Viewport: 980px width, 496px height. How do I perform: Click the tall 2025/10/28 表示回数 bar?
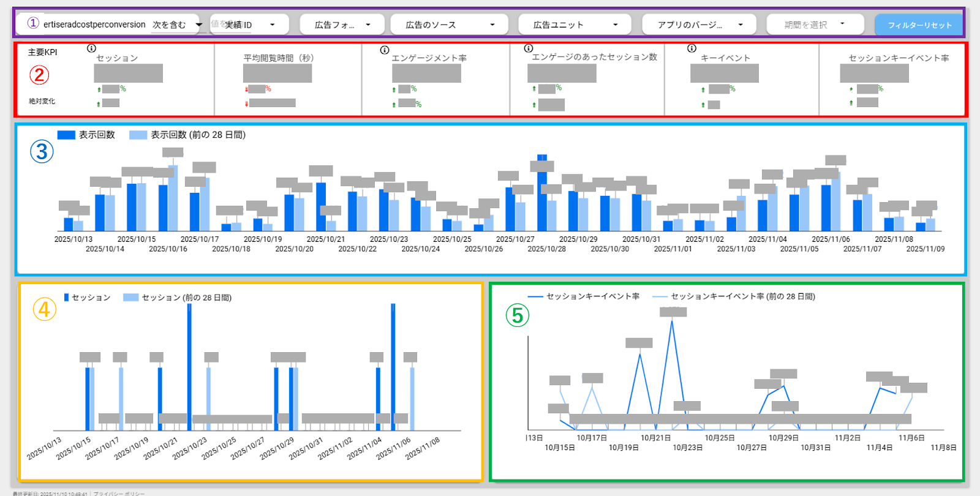(x=542, y=192)
